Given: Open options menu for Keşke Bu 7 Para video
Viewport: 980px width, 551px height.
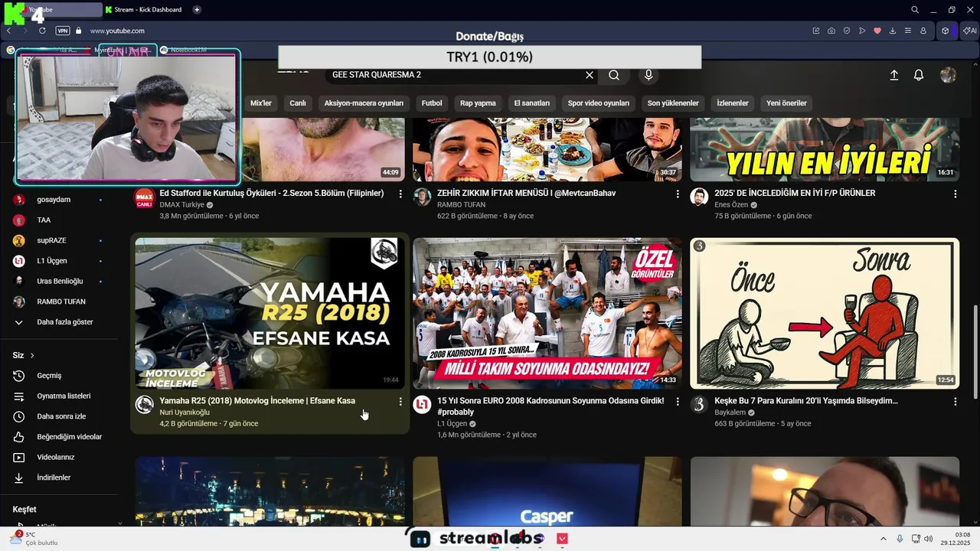Looking at the screenshot, I should click(955, 402).
